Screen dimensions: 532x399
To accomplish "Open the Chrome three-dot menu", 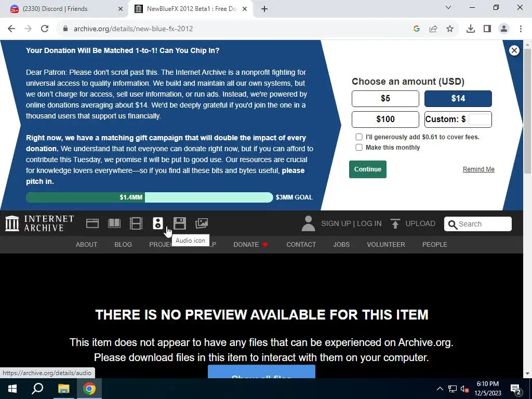I will [x=521, y=29].
